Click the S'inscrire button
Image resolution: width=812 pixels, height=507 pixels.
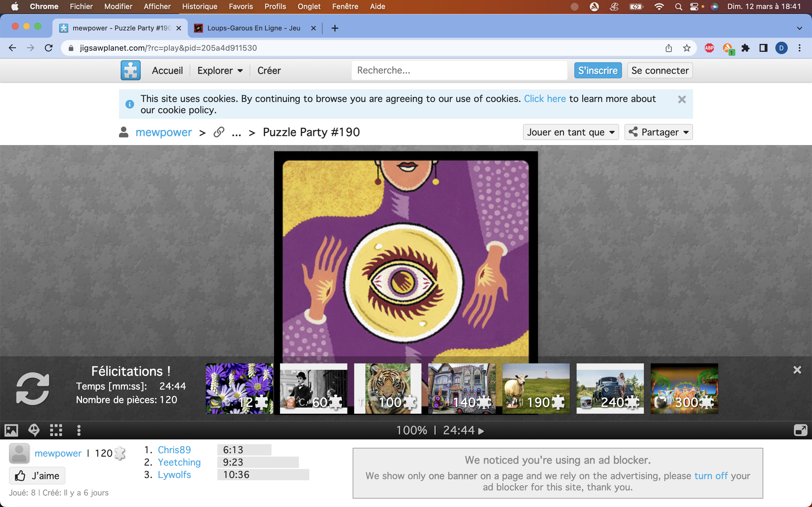[598, 70]
